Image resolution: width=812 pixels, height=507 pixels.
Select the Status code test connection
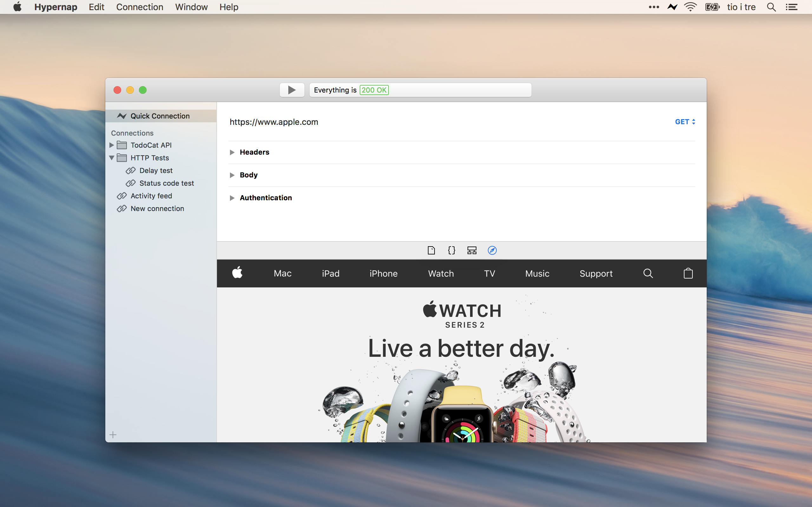(x=167, y=183)
